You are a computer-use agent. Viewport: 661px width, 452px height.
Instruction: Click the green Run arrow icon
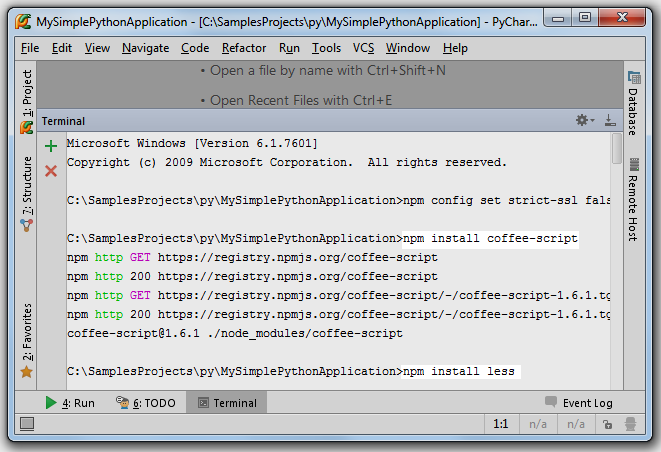[51, 403]
